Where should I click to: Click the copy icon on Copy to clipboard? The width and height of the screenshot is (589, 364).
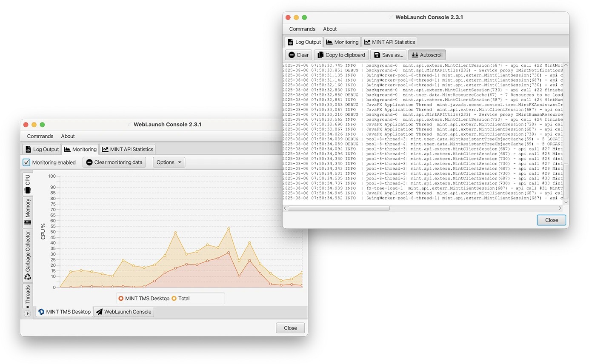pos(320,55)
